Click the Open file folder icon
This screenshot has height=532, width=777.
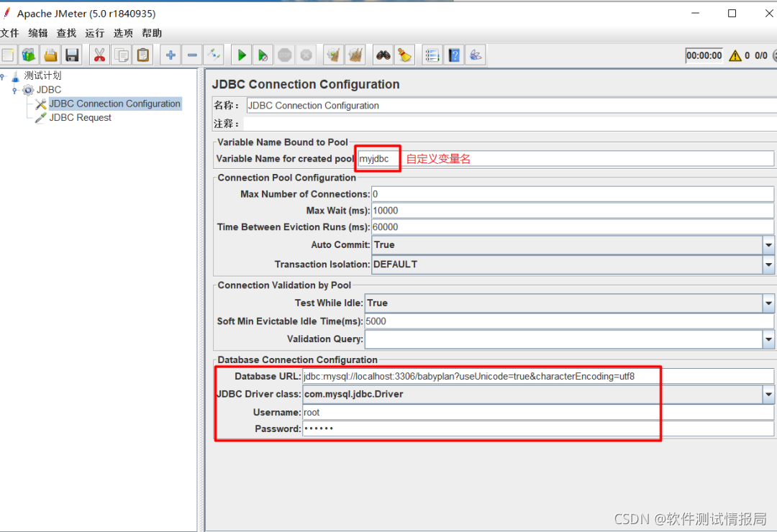point(50,55)
